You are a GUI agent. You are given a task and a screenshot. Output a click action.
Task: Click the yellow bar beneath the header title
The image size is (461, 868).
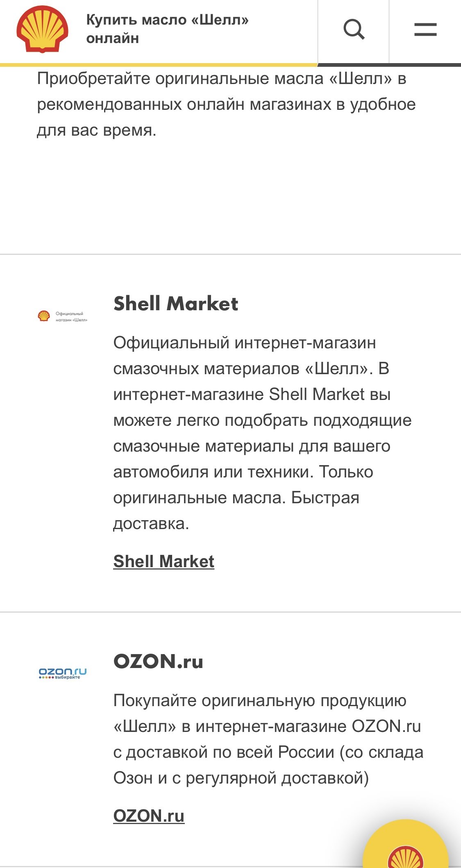[x=158, y=65]
